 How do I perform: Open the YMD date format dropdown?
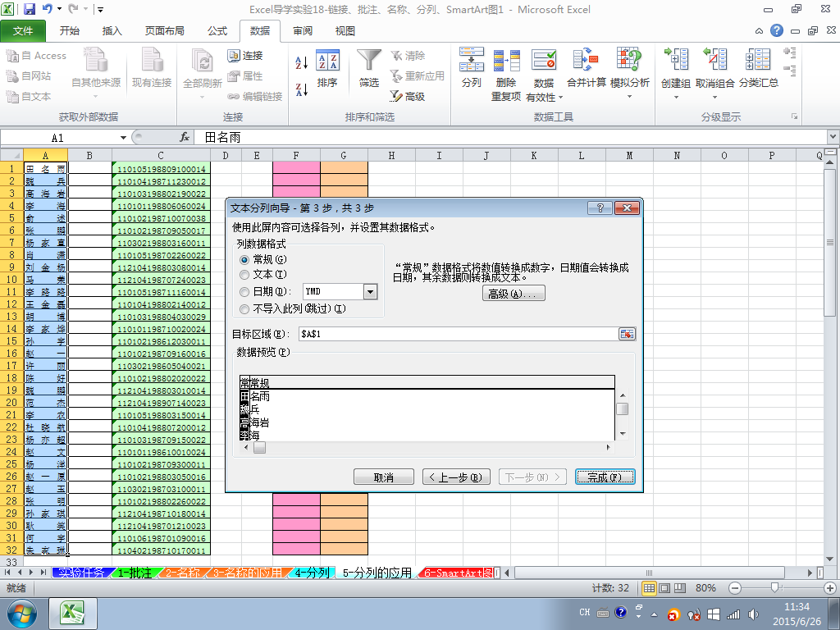click(370, 291)
